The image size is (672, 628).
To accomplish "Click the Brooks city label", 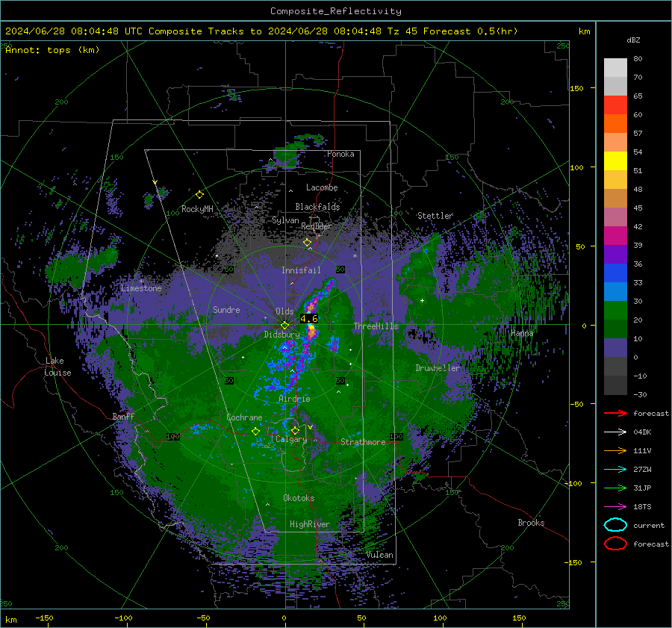I will [531, 523].
